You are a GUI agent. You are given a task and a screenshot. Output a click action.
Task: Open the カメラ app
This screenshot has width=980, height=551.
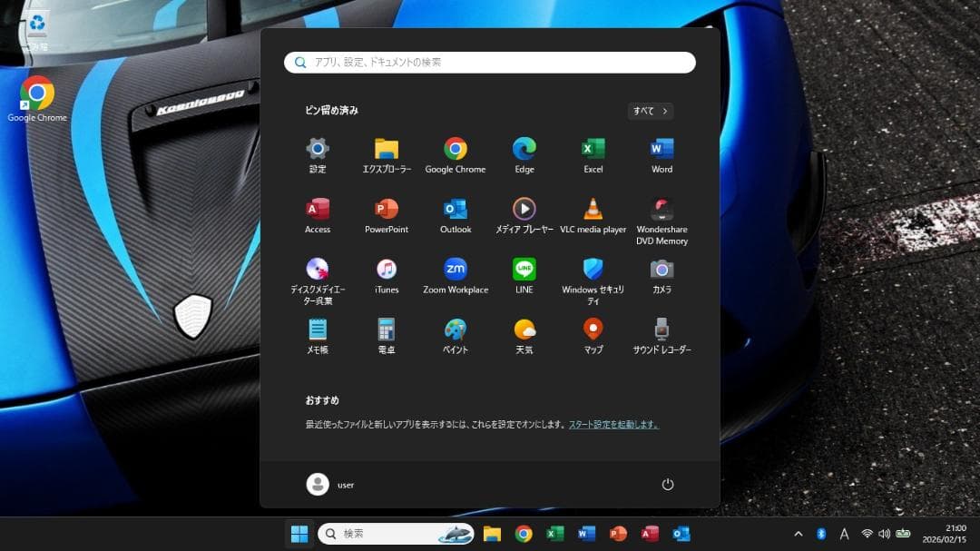661,276
